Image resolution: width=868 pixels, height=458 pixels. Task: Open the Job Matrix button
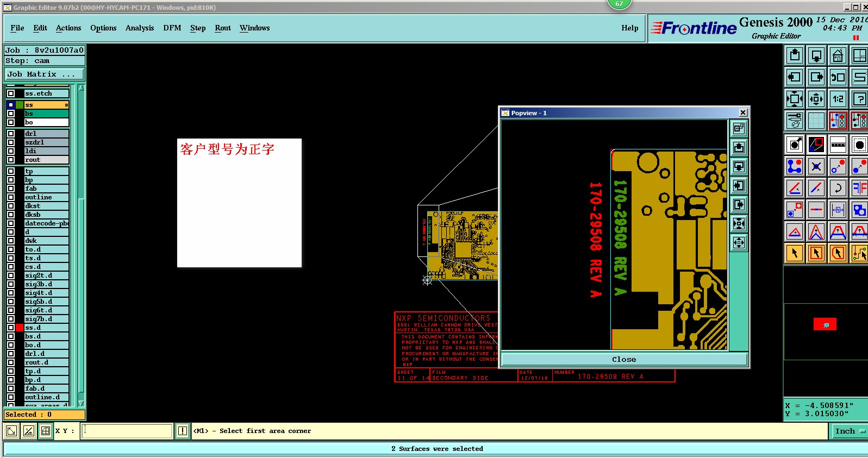pos(45,74)
